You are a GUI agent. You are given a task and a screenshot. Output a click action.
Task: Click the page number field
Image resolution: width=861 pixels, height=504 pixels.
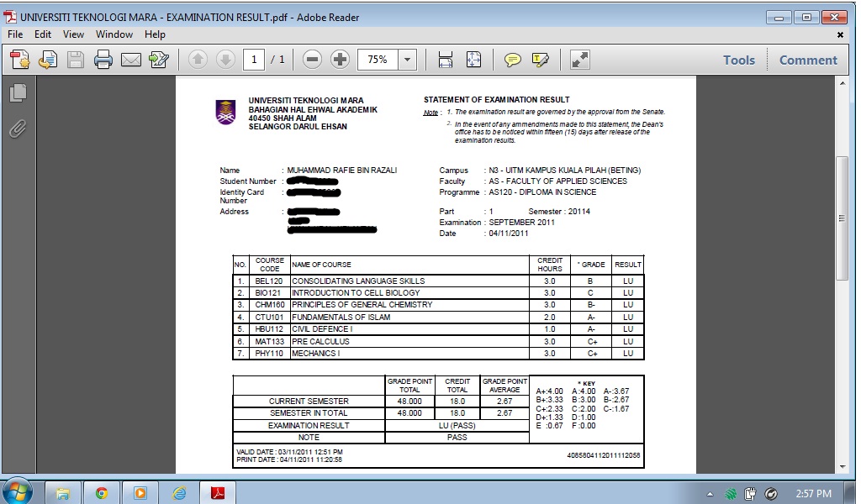tap(254, 60)
